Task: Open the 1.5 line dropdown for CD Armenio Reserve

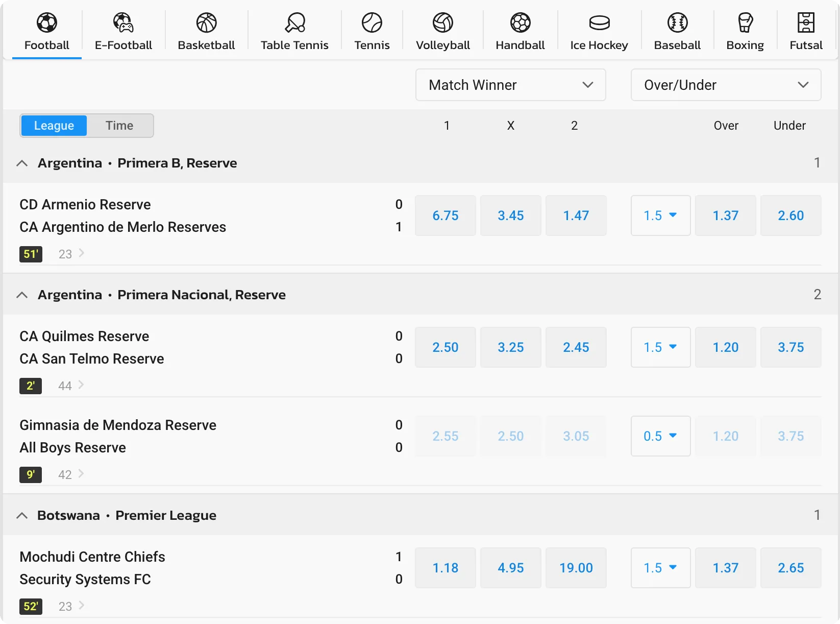Action: 661,215
